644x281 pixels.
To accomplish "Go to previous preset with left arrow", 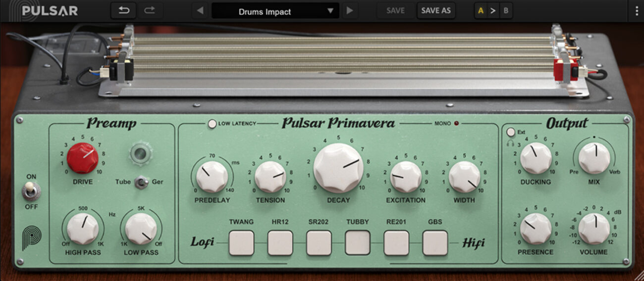I will [x=200, y=10].
